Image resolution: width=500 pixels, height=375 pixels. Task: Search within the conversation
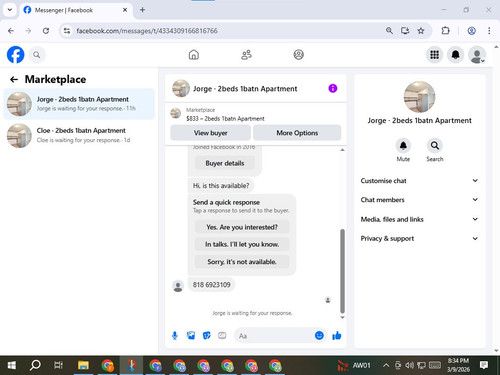pos(435,146)
